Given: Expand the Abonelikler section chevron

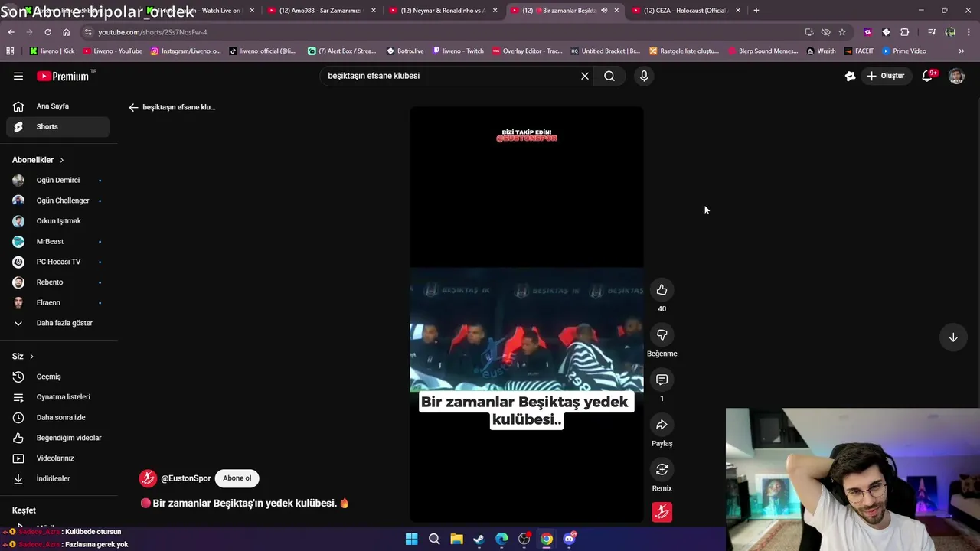Looking at the screenshot, I should pyautogui.click(x=61, y=160).
